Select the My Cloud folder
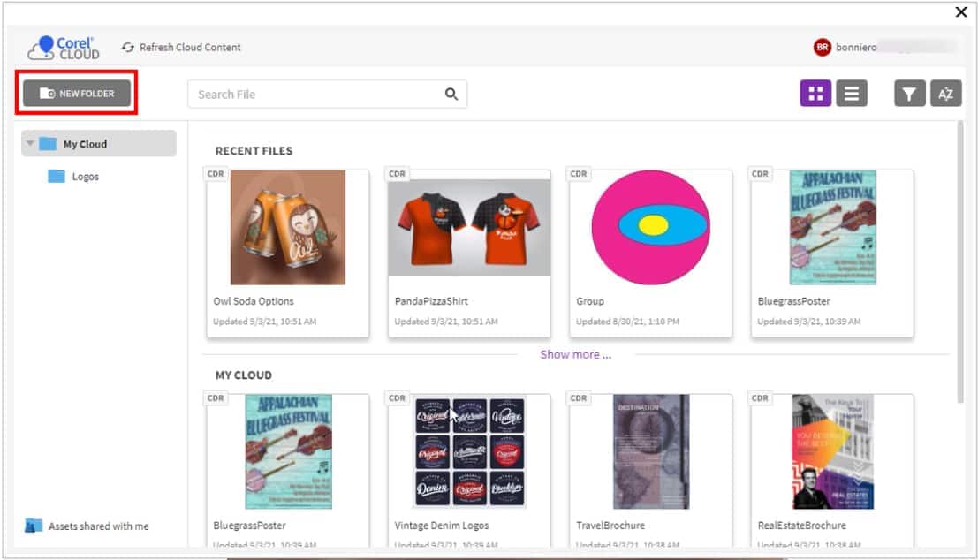Image resolution: width=978 pixels, height=560 pixels. [x=86, y=142]
